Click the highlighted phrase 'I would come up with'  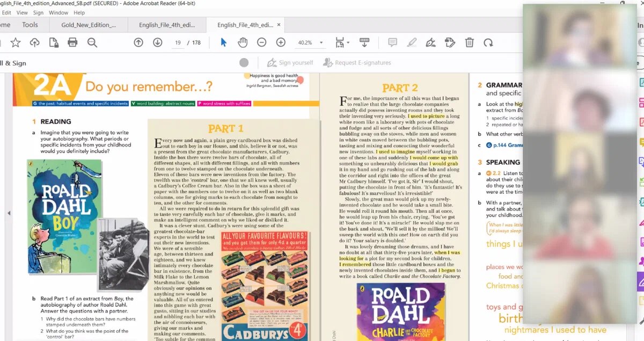pos(434,158)
